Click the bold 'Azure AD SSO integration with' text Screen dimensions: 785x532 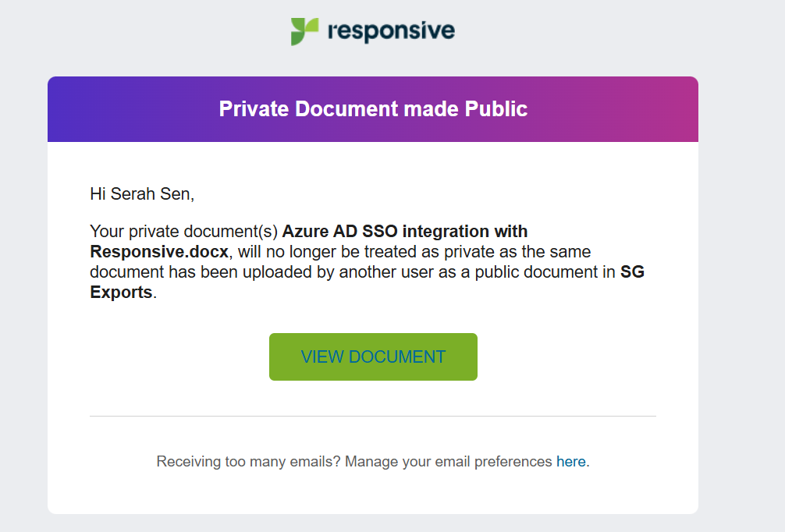click(404, 231)
